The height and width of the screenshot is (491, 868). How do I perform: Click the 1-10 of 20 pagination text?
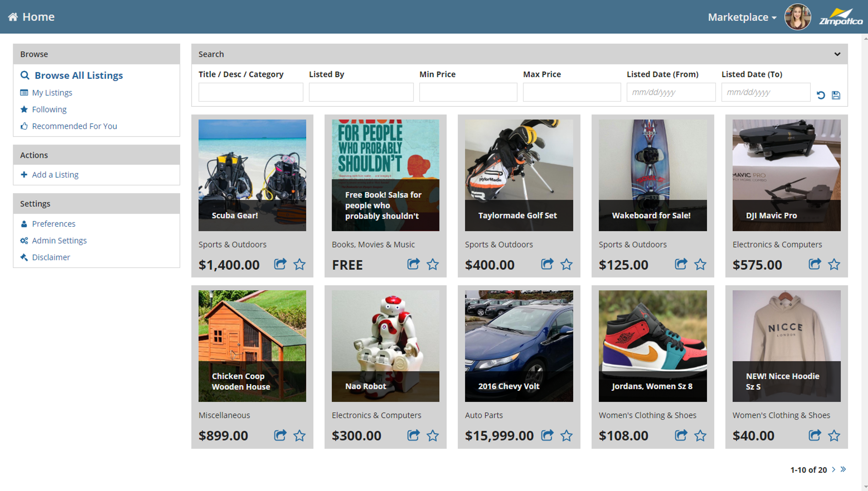click(809, 470)
